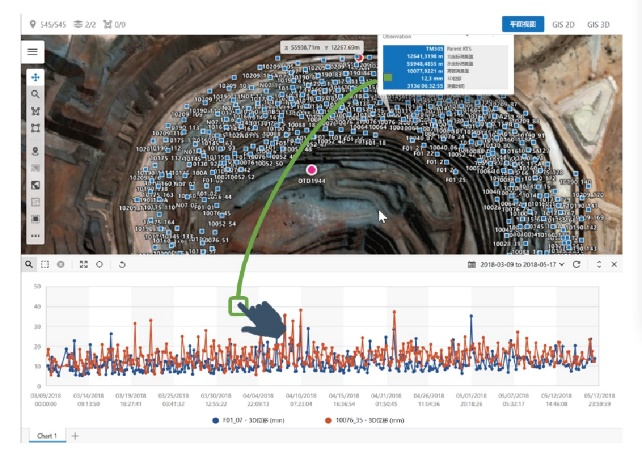Click the pink DTD1944 marker on the map

coord(312,170)
